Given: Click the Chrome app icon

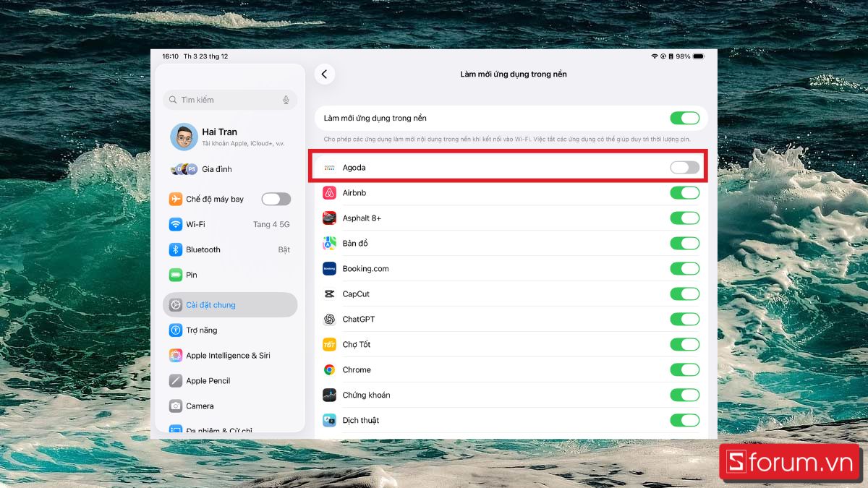Looking at the screenshot, I should click(x=329, y=370).
